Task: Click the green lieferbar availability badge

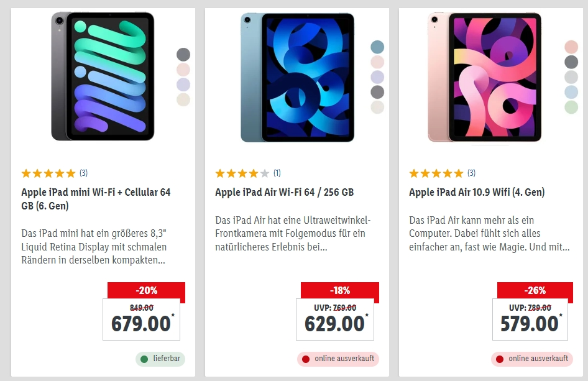Action: pos(160,359)
